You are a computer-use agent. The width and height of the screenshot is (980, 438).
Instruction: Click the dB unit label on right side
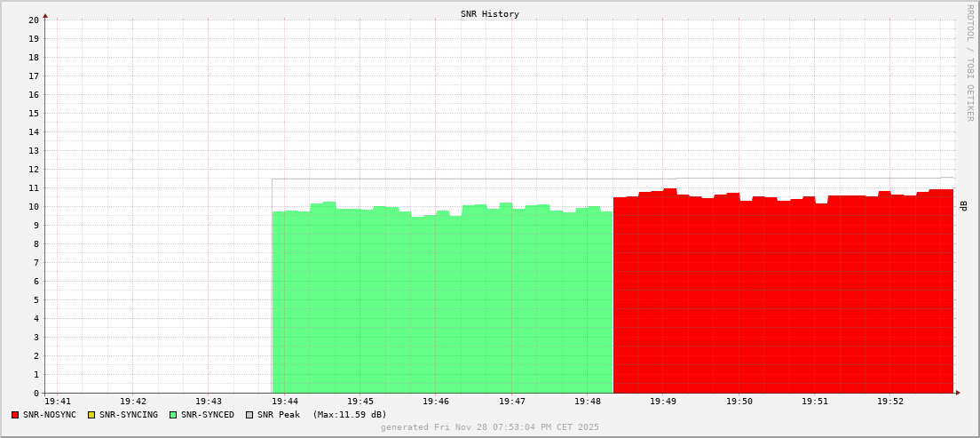point(963,206)
